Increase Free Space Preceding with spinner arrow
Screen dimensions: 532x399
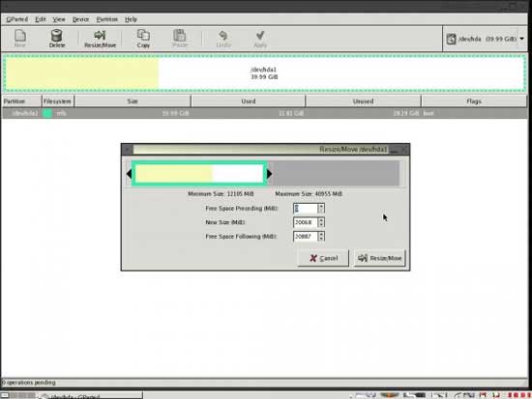click(x=321, y=206)
